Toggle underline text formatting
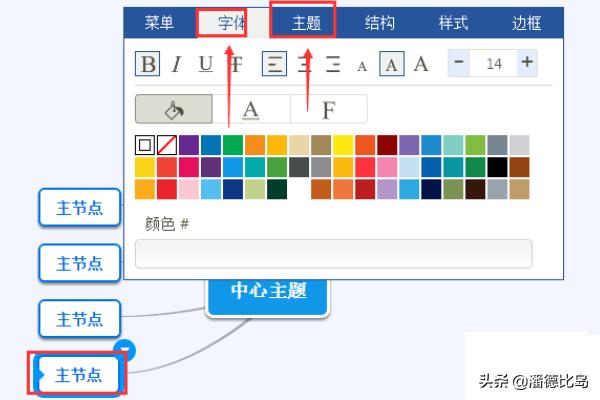This screenshot has height=400, width=600. [x=205, y=64]
